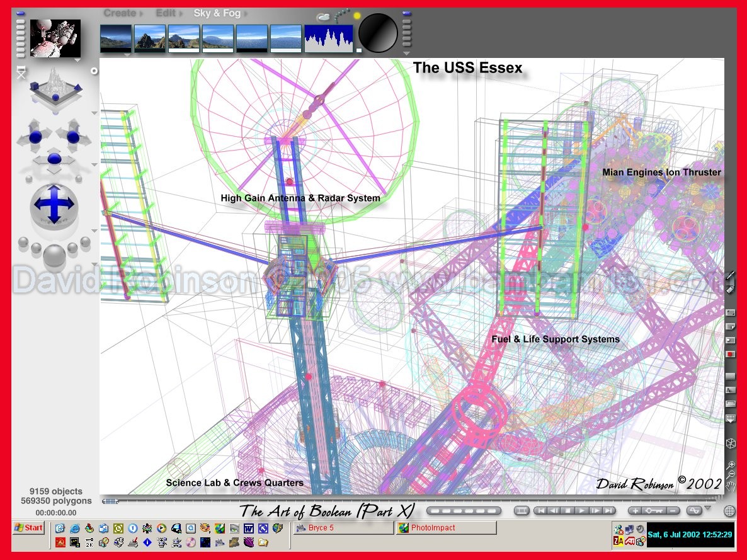This screenshot has height=560, width=747.
Task: Click the taskbar date and time clock
Action: pos(690,534)
